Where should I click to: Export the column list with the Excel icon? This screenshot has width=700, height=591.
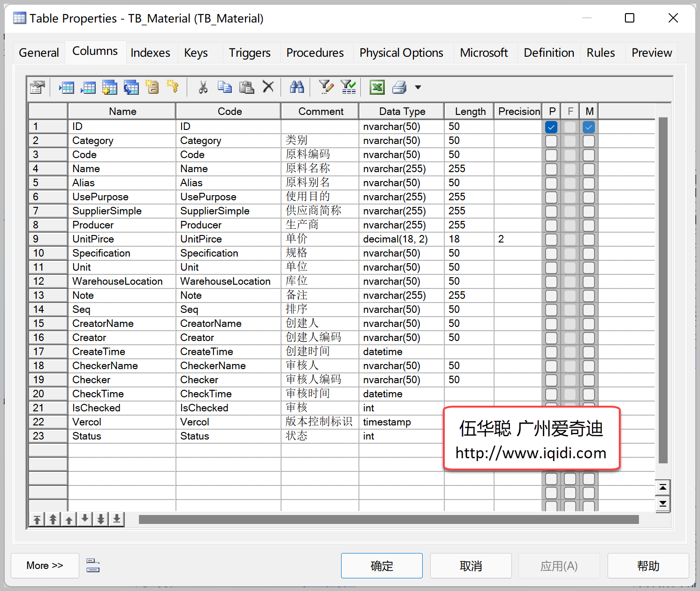[377, 87]
